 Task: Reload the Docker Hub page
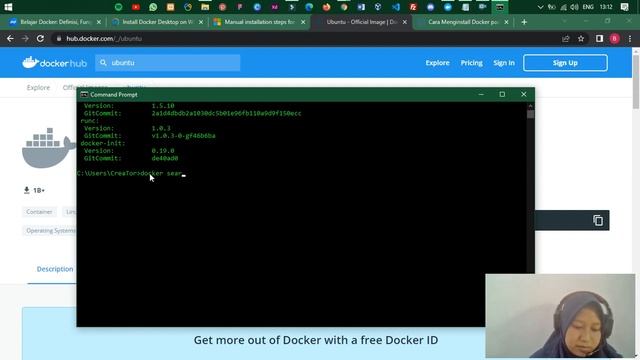[40, 38]
